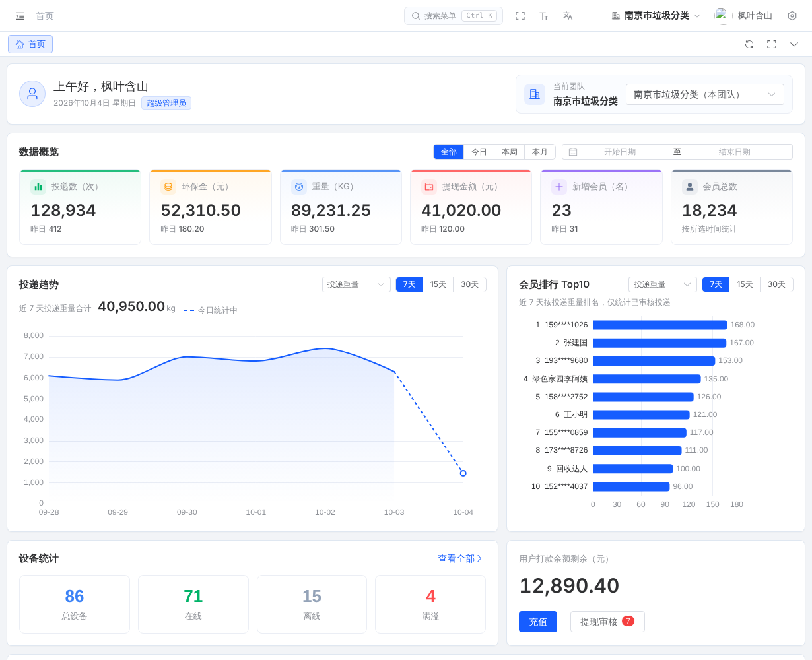Screen dimensions: 812x660
Task: Open 投递重量 dropdown in trend chart
Action: pos(356,284)
